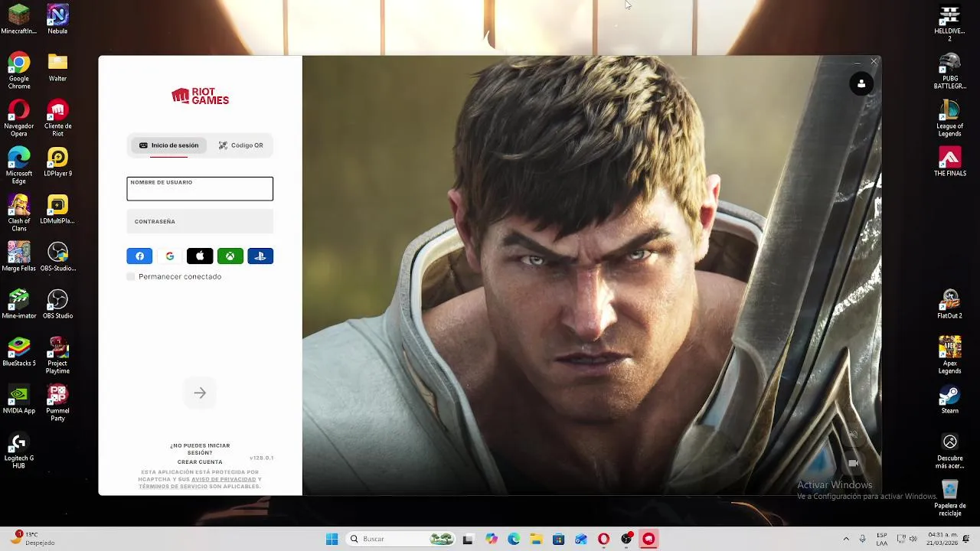
Task: Sign in with Xbox
Action: click(x=230, y=256)
